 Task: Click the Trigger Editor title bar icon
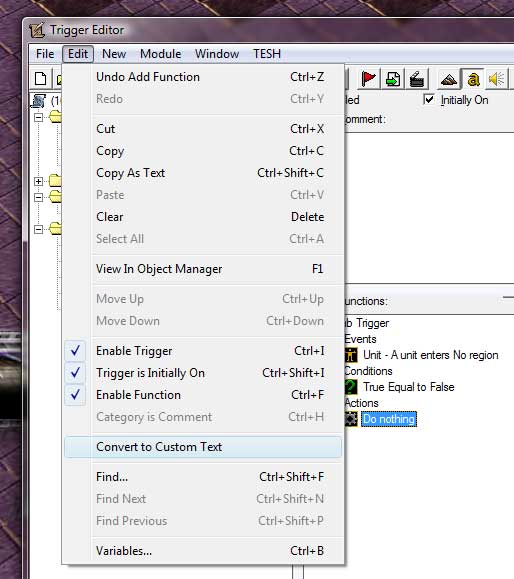(37, 30)
